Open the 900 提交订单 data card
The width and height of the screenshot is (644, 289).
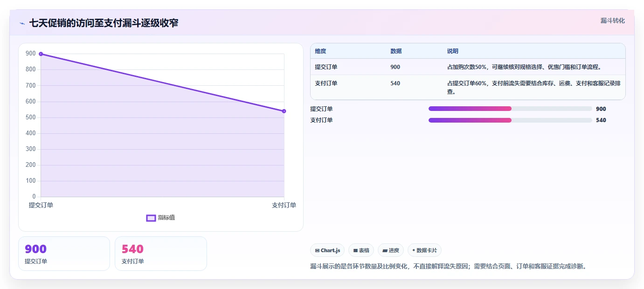64,254
